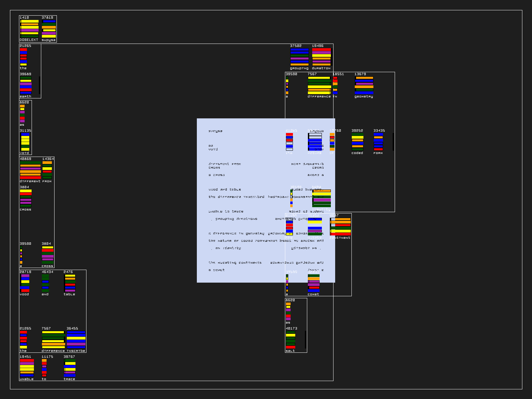Select the 'supysa' striped block
Image resolution: width=532 pixels, height=399 pixels.
(49, 29)
